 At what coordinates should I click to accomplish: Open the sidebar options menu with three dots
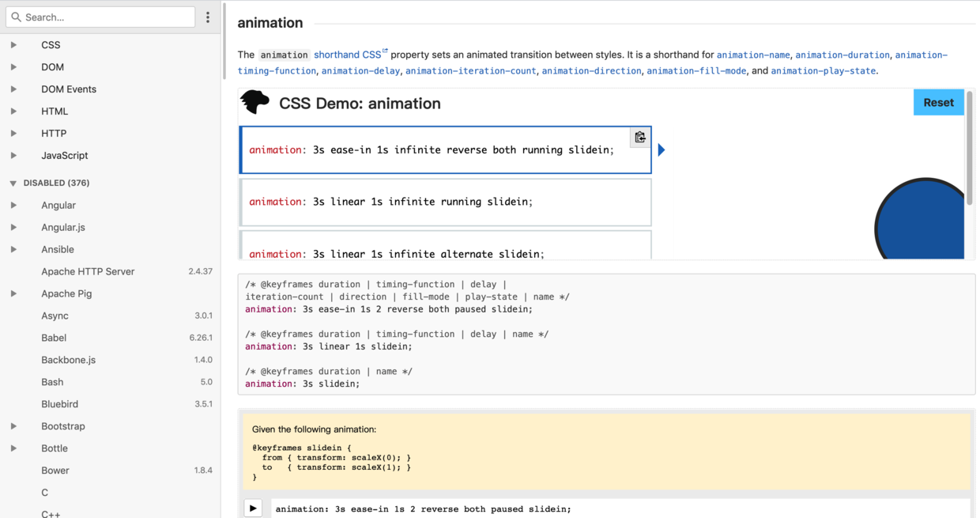click(x=207, y=16)
